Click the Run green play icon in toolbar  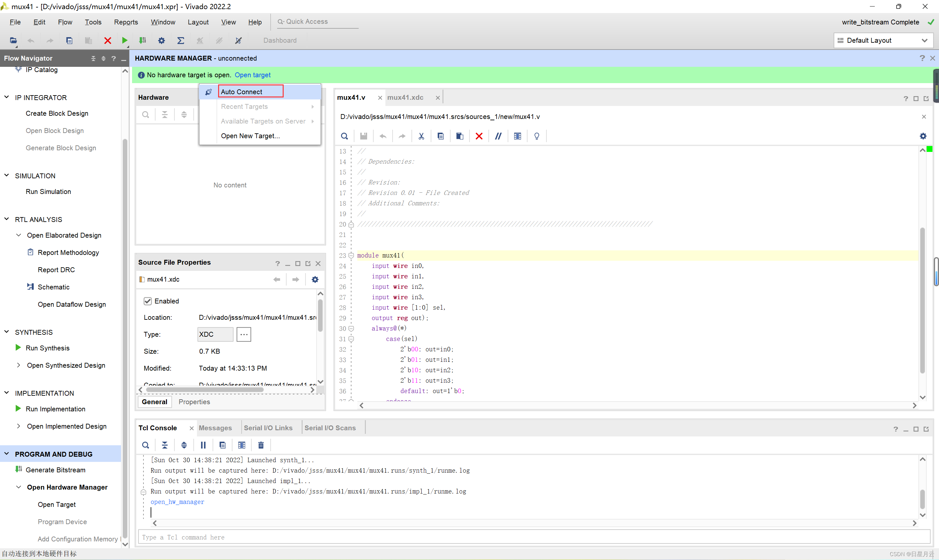pyautogui.click(x=125, y=40)
